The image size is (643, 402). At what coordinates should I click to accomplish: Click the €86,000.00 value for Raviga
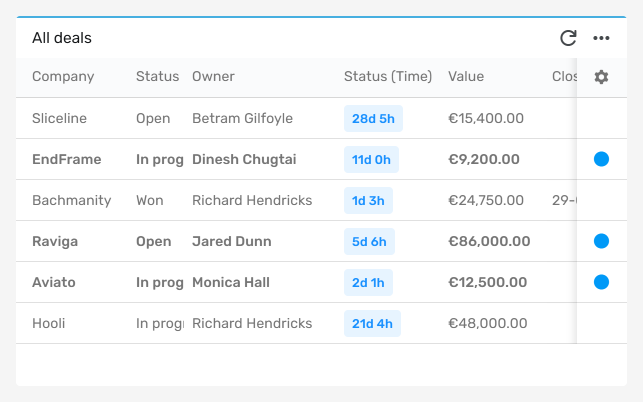coord(489,241)
